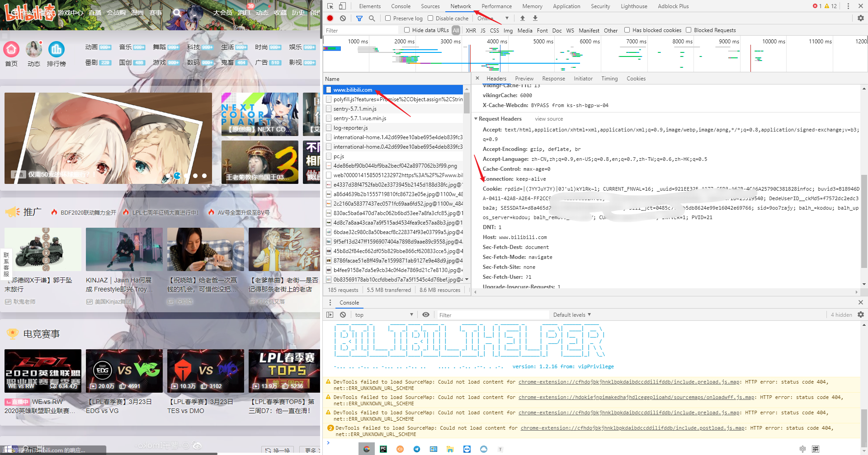Open the bilibili ranking blue icon
The height and width of the screenshot is (455, 868).
56,49
